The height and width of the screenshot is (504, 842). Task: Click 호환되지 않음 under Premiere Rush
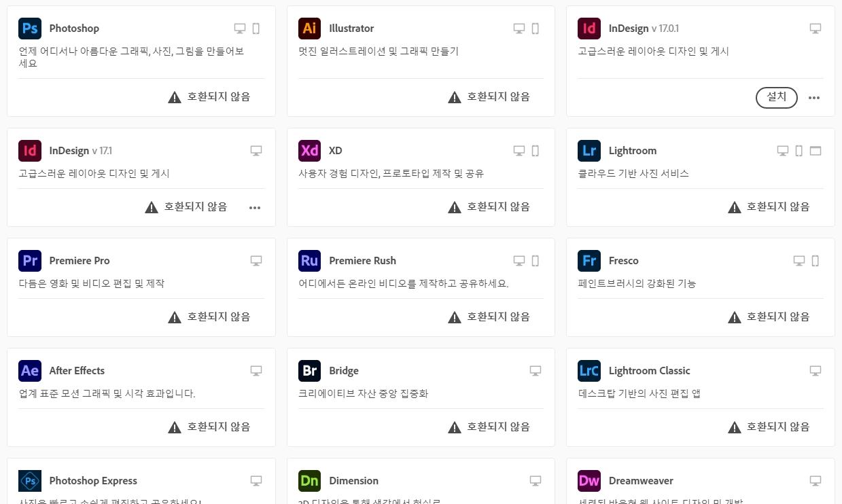pos(498,317)
